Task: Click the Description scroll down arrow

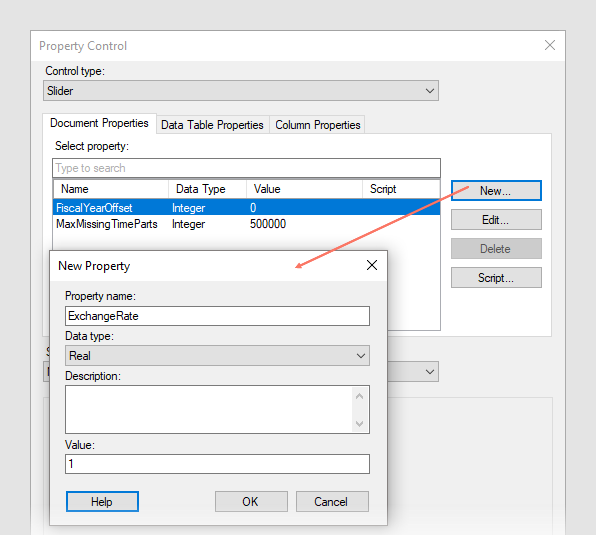Action: (x=360, y=423)
